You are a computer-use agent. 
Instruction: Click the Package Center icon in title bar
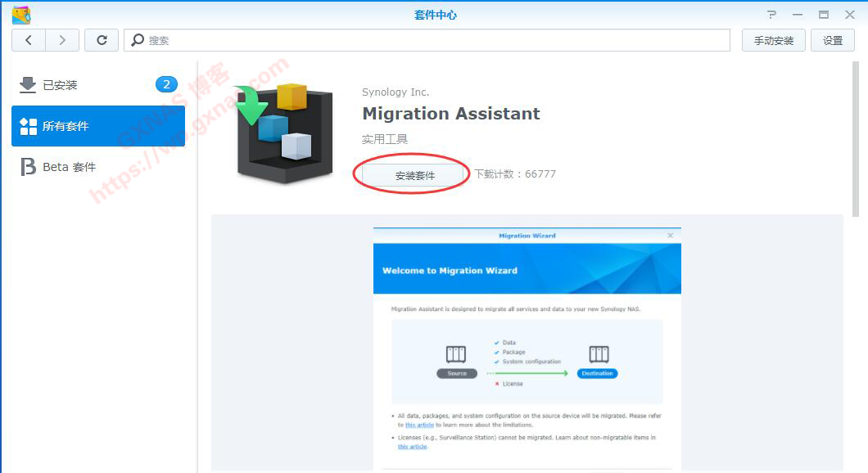[x=21, y=15]
